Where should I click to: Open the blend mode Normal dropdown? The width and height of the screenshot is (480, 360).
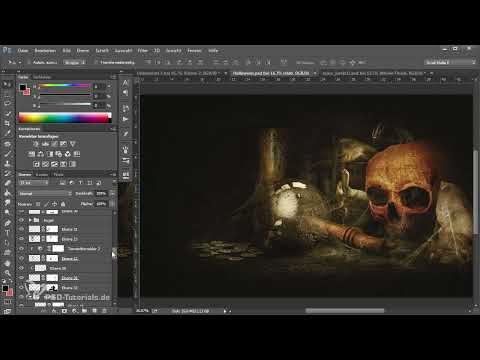(x=45, y=193)
